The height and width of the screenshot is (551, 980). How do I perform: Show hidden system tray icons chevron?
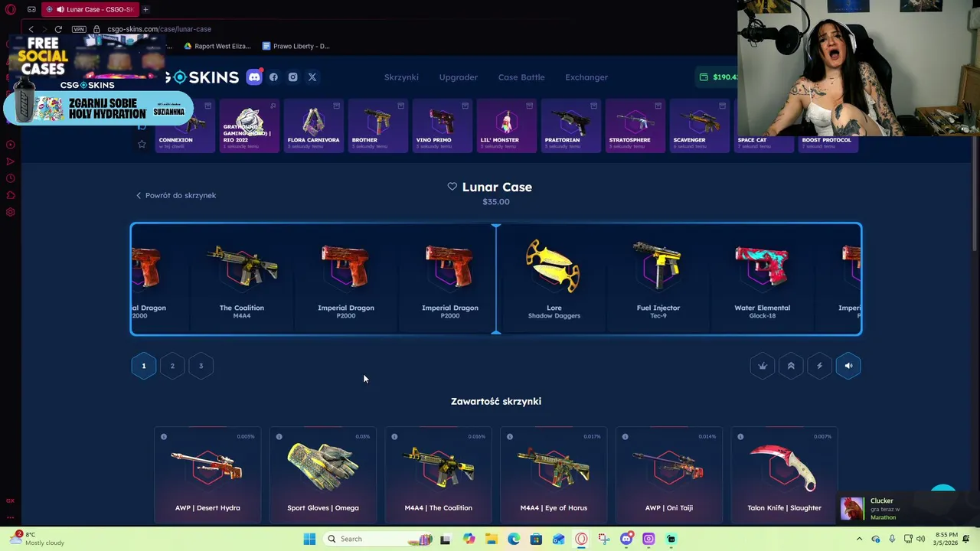[859, 539]
